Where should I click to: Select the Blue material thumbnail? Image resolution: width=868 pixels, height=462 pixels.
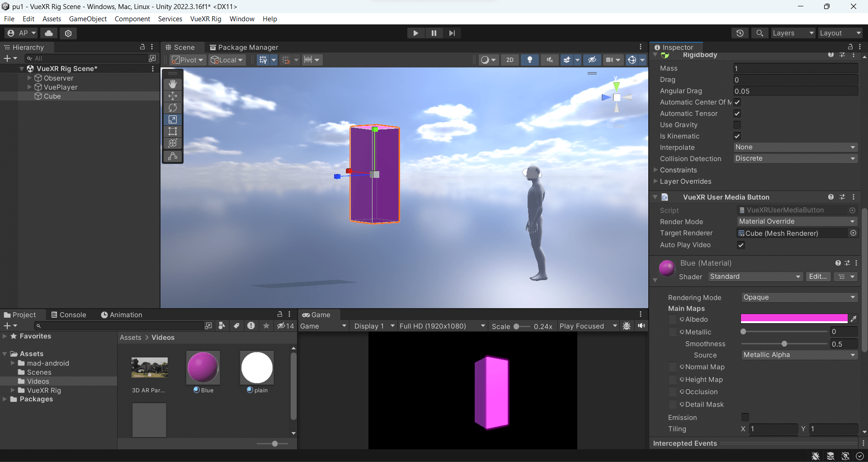click(203, 367)
